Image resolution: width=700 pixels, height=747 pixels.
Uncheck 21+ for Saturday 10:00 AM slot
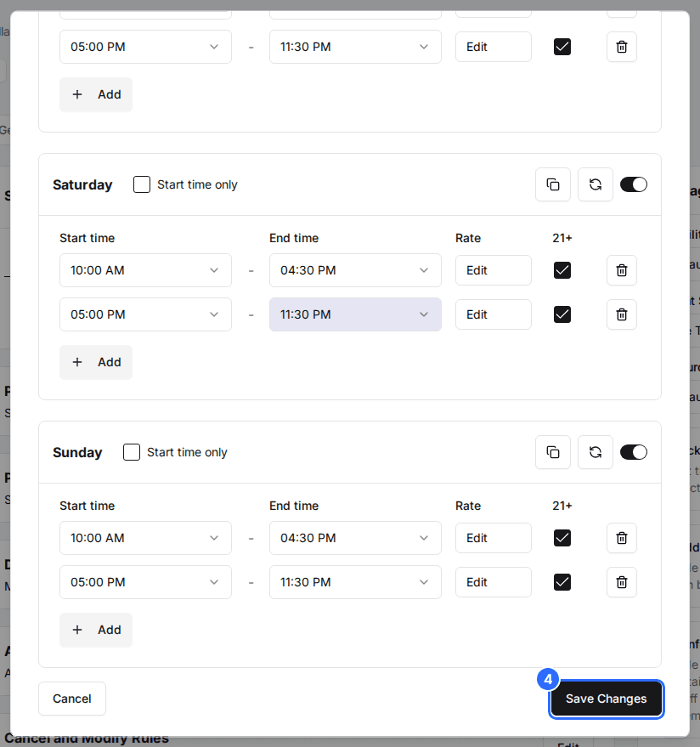pyautogui.click(x=562, y=270)
